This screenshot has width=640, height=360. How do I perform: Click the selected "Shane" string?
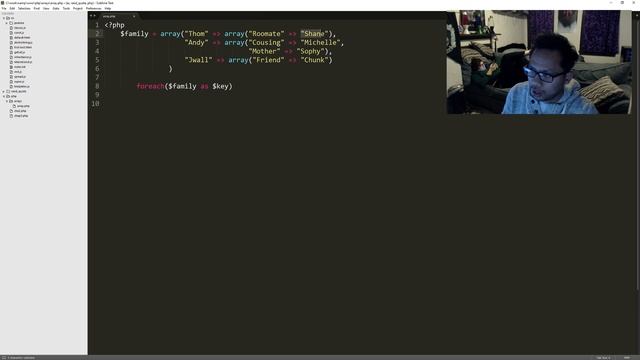(x=314, y=33)
